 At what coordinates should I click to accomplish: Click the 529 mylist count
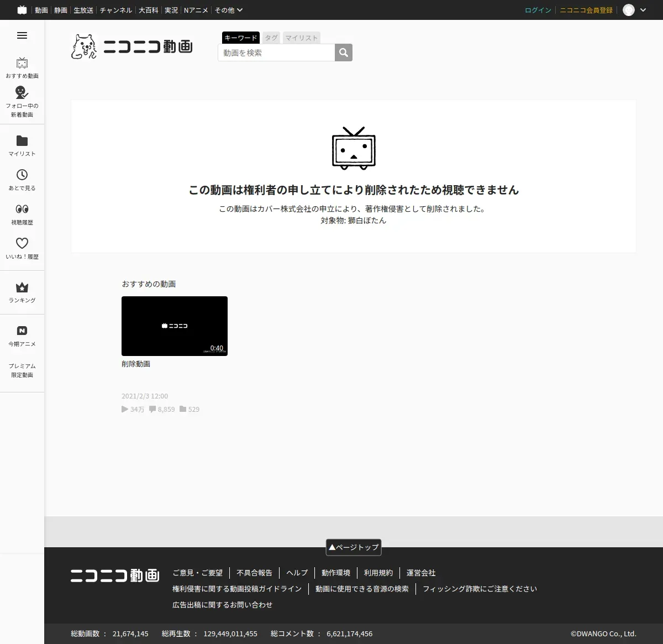190,409
